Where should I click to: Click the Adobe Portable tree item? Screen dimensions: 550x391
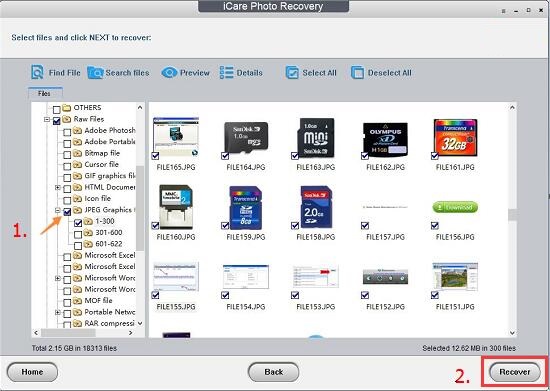[110, 142]
